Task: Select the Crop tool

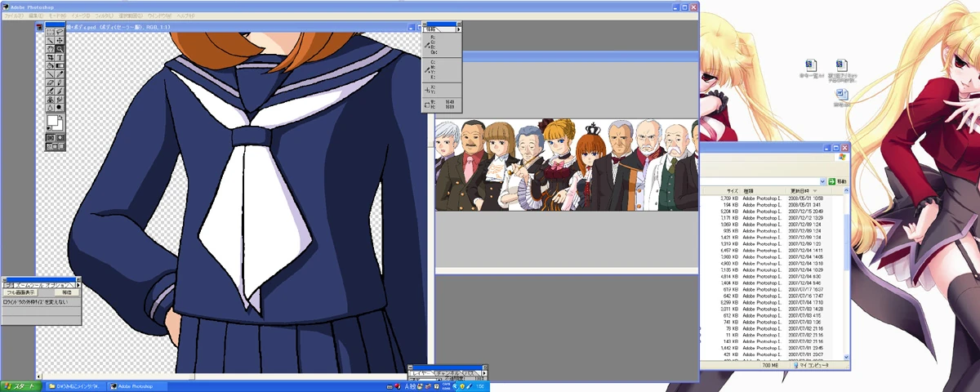Action: pyautogui.click(x=51, y=57)
